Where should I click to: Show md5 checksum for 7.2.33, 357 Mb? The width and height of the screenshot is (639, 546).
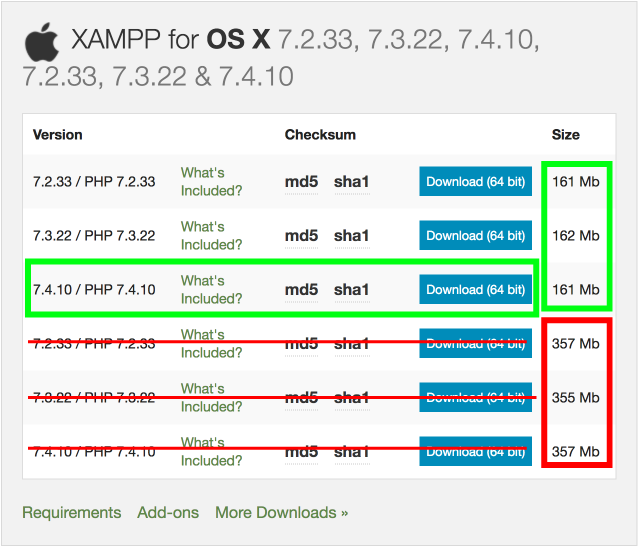(301, 344)
